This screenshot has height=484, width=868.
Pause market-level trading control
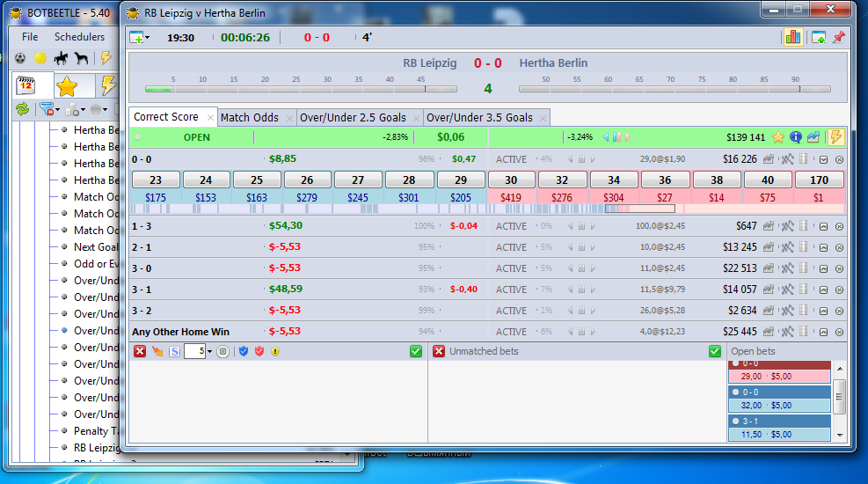click(616, 137)
